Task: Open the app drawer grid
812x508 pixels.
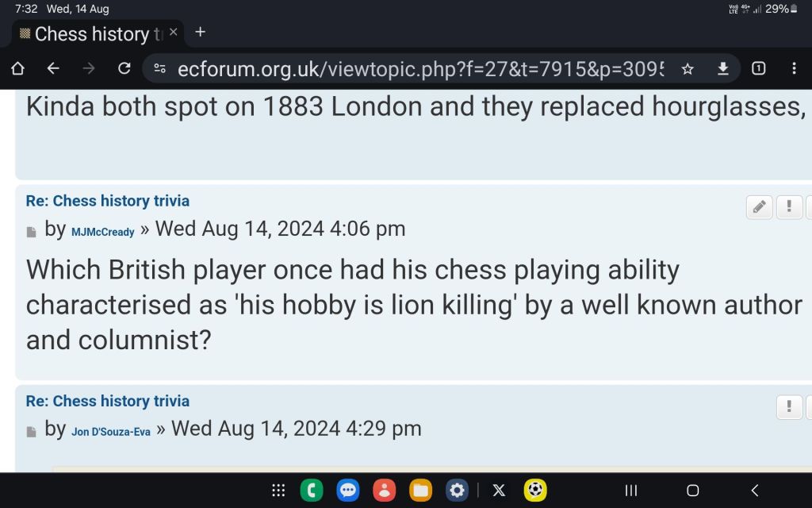Action: click(278, 491)
